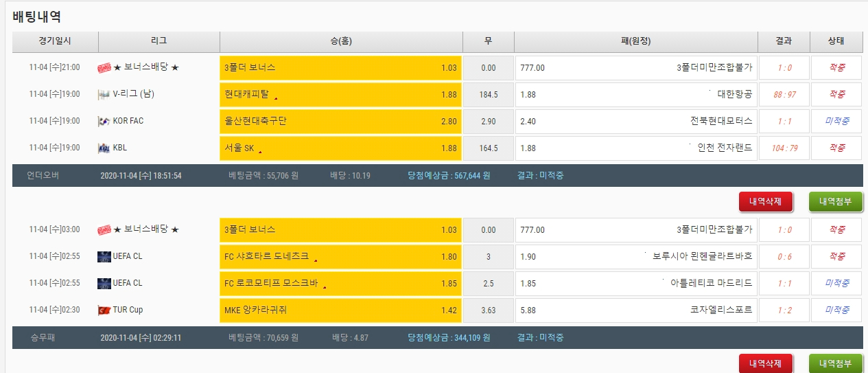Delete the 승무패 bet with 내역삭제
Viewport: 868px width, 373px height.
tap(765, 363)
